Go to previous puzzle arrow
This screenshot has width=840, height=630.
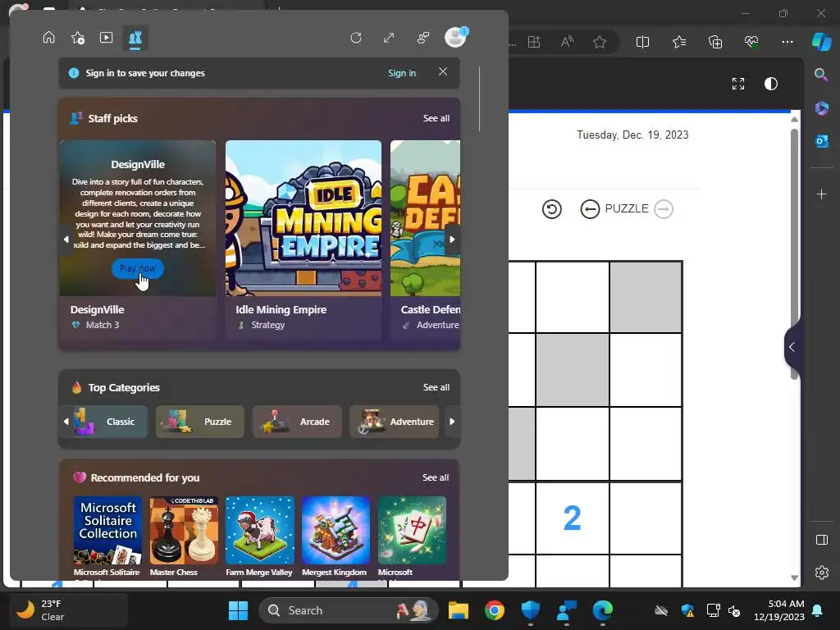pyautogui.click(x=590, y=209)
